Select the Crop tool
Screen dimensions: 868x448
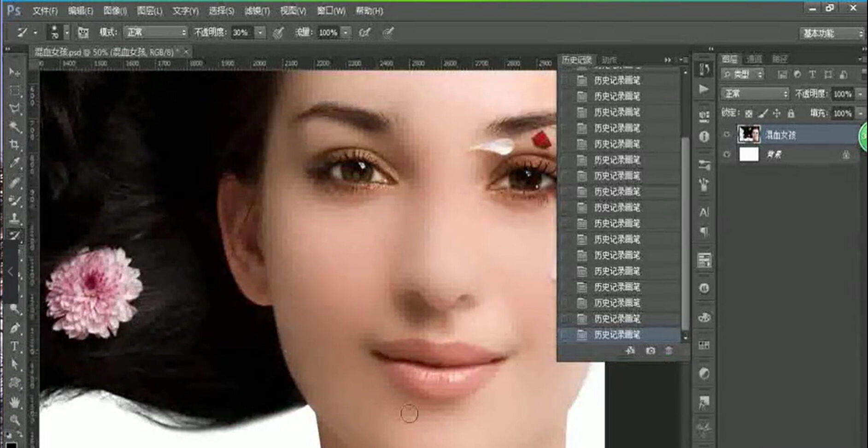[x=14, y=145]
